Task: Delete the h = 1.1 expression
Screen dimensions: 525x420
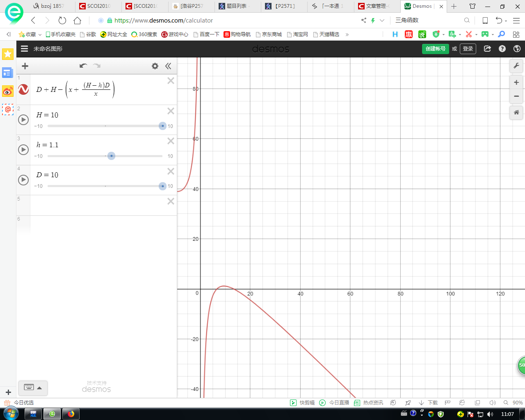Action: (x=171, y=141)
